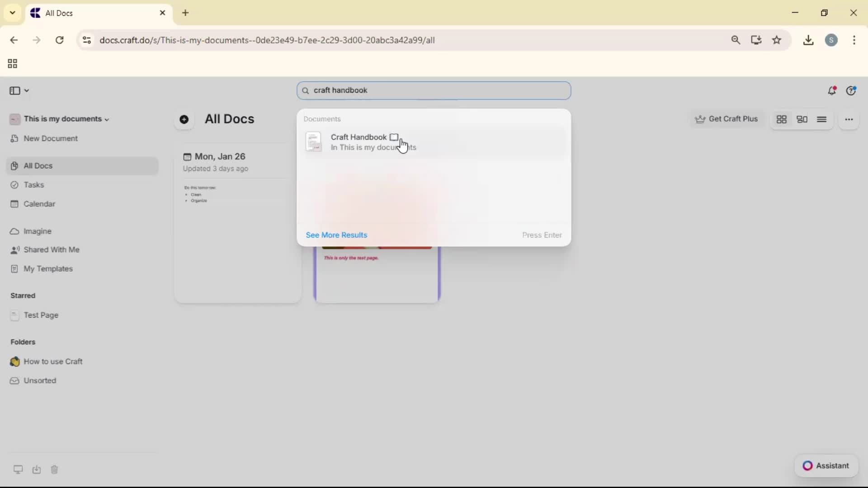Open notifications via the bell icon
The image size is (868, 488).
click(x=832, y=90)
